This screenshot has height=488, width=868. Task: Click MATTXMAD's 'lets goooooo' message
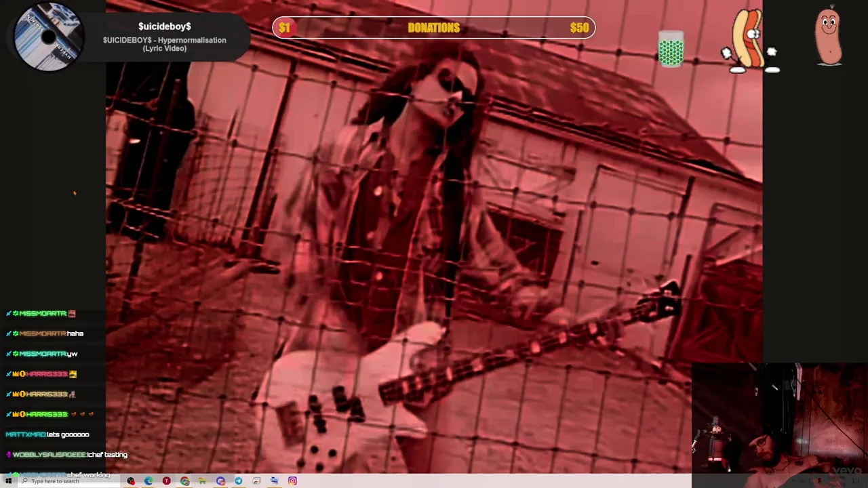(x=47, y=434)
